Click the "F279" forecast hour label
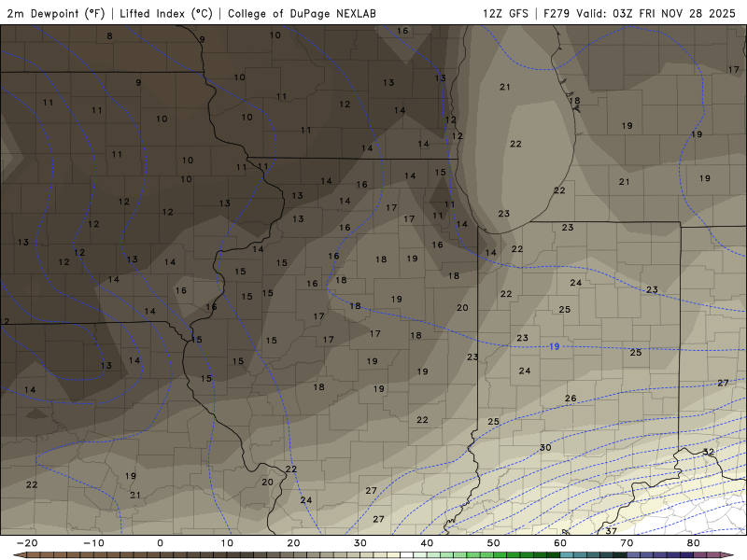This screenshot has width=747, height=560. [x=557, y=13]
